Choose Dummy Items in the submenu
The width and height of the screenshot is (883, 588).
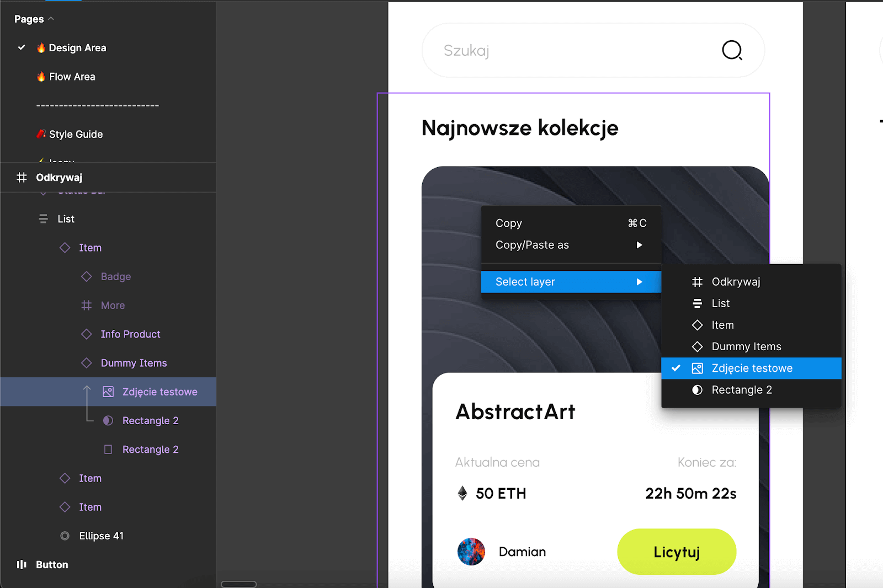tap(751, 346)
